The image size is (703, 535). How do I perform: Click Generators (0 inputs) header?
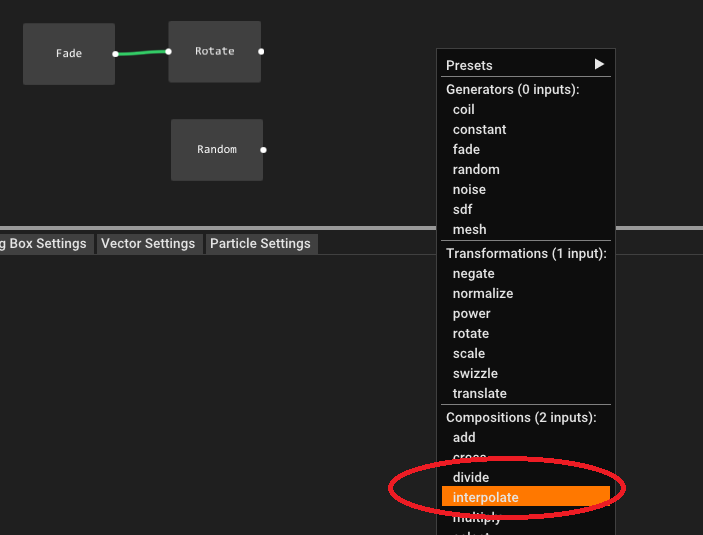(x=512, y=89)
